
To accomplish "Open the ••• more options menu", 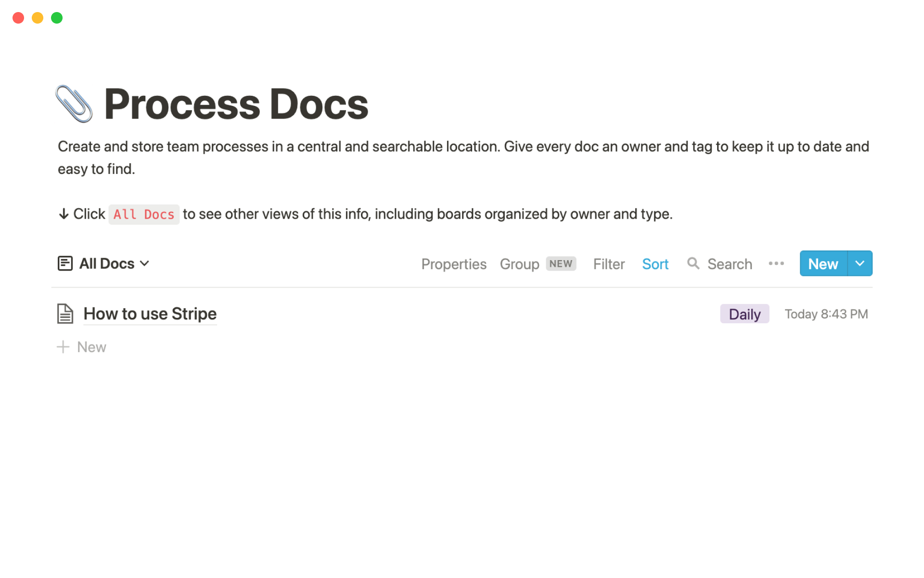I will pyautogui.click(x=776, y=263).
